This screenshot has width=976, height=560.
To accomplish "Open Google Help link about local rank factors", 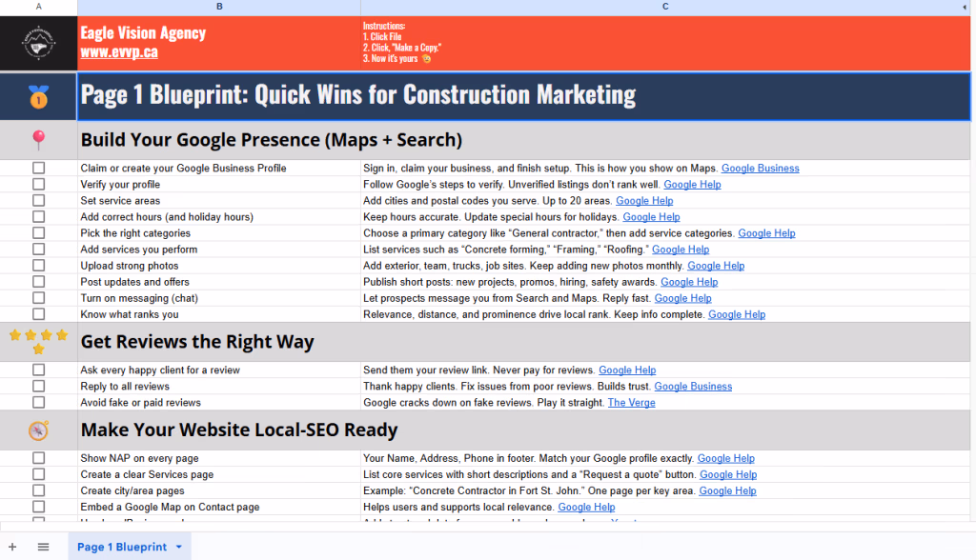I will coord(737,314).
